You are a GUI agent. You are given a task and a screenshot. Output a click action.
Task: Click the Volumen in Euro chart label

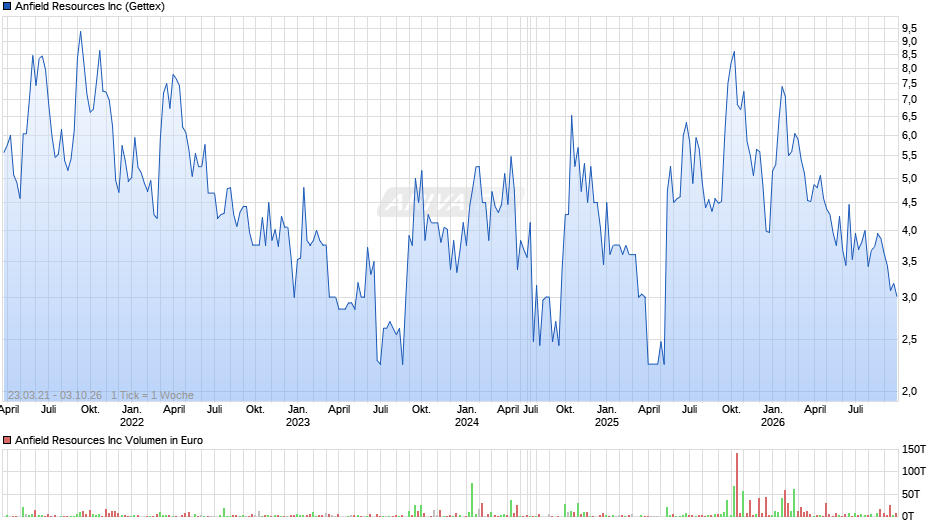point(109,440)
